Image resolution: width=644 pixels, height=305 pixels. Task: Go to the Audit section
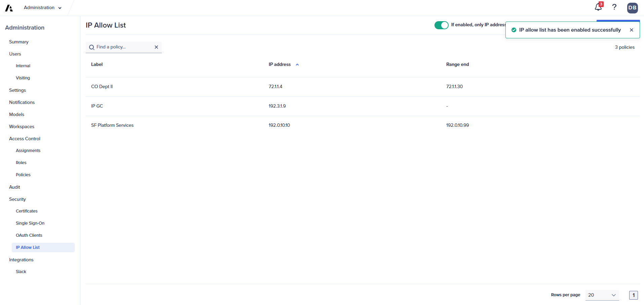(14, 187)
